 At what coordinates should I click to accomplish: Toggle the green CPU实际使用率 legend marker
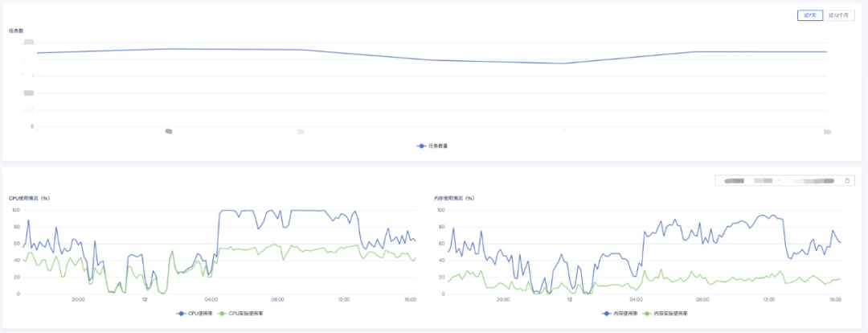click(x=220, y=313)
